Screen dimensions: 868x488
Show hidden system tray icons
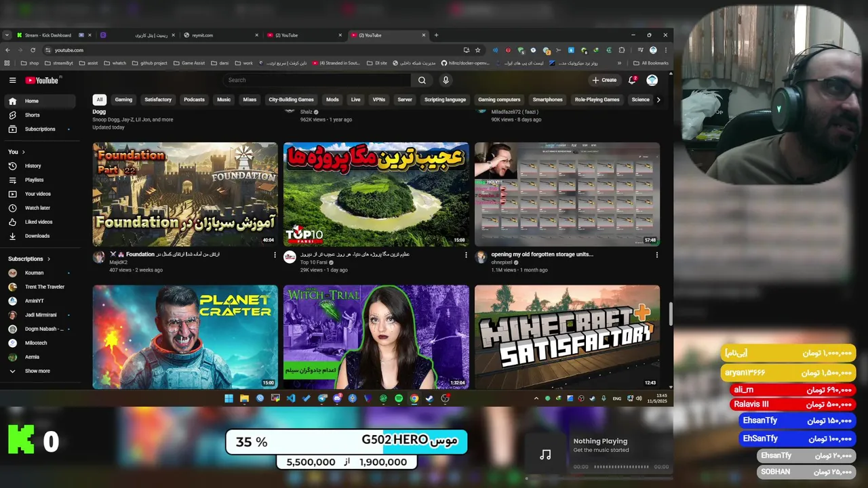[536, 399]
